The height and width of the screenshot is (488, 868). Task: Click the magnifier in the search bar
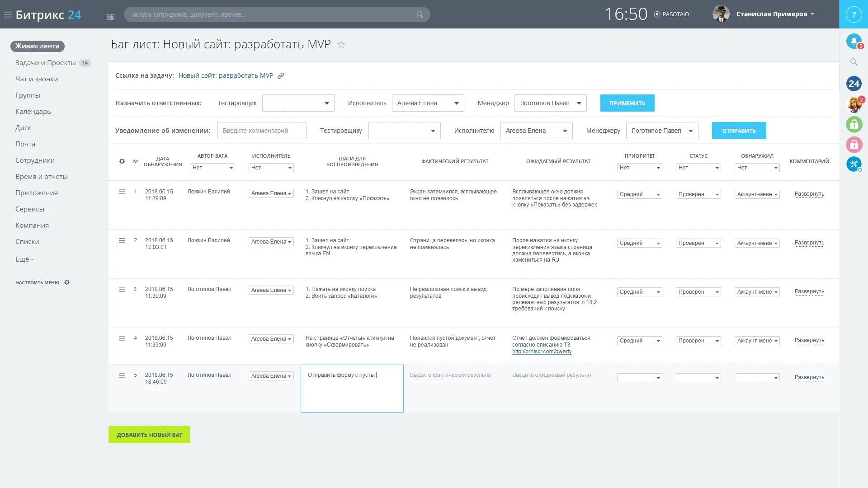[x=420, y=14]
